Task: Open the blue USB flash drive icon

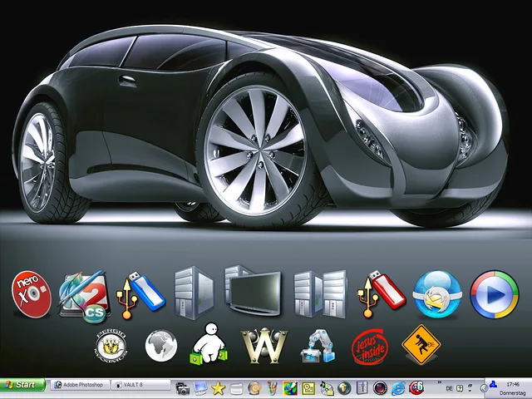Action: click(x=140, y=296)
